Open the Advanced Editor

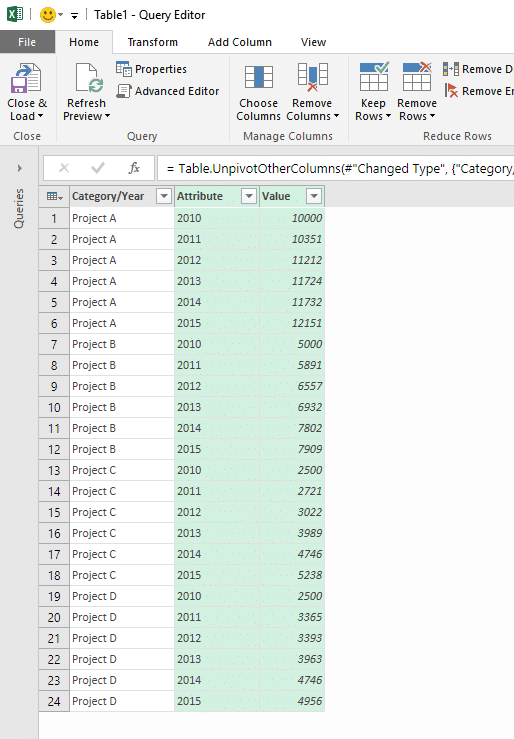(168, 91)
